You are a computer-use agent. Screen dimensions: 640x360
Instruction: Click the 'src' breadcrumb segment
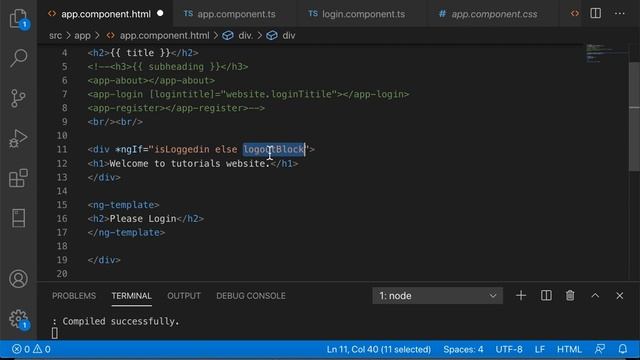[x=56, y=36]
